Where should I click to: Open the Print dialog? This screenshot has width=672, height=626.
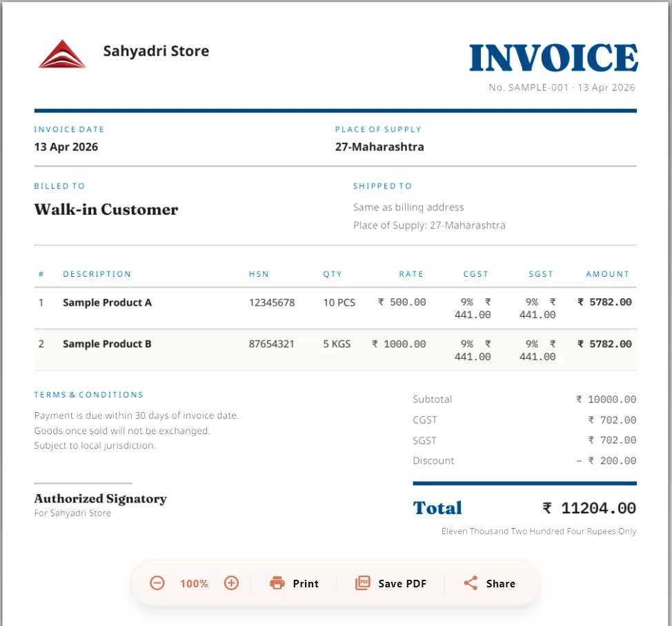(x=295, y=583)
